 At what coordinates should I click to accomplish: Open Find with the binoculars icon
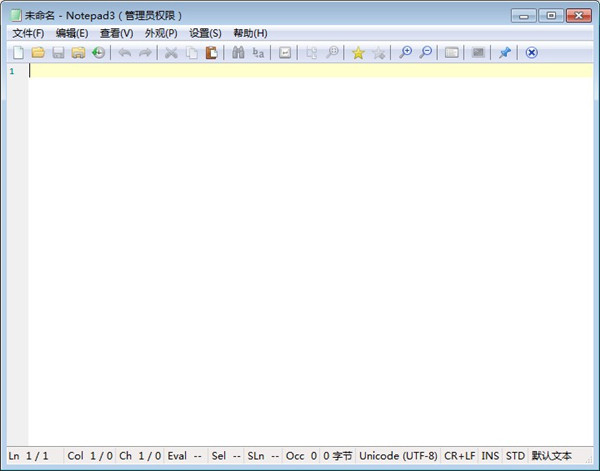(238, 52)
